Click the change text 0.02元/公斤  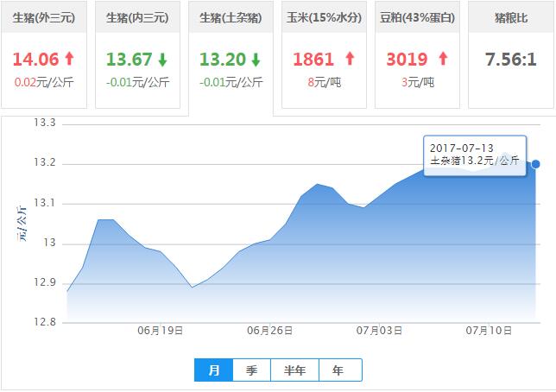click(44, 82)
